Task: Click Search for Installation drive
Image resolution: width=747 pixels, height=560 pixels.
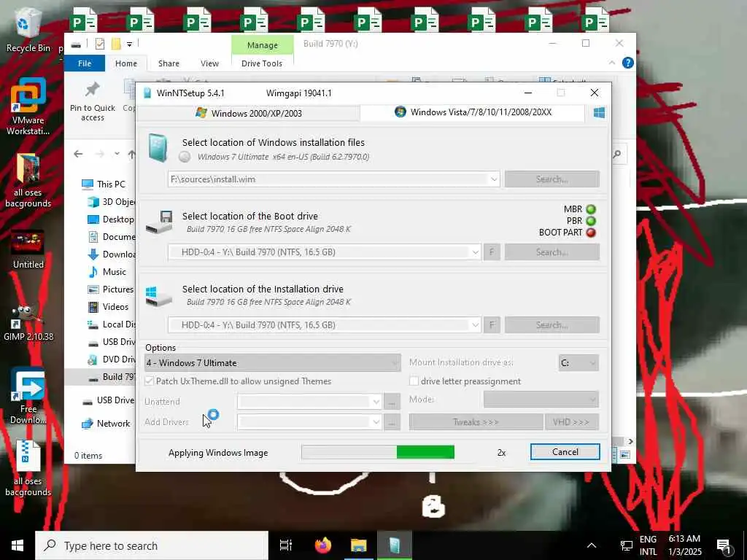Action: point(551,324)
